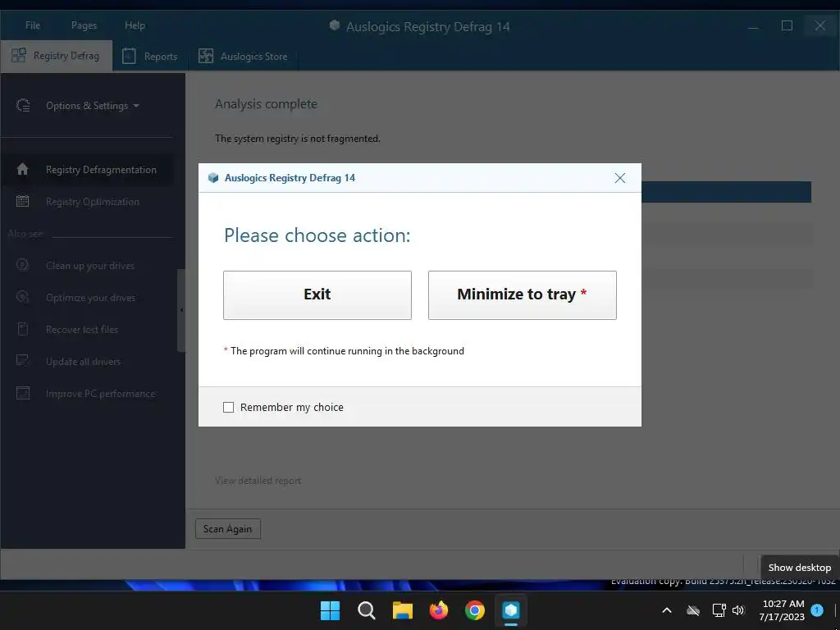Enable the Remember my choice checkbox

click(228, 407)
